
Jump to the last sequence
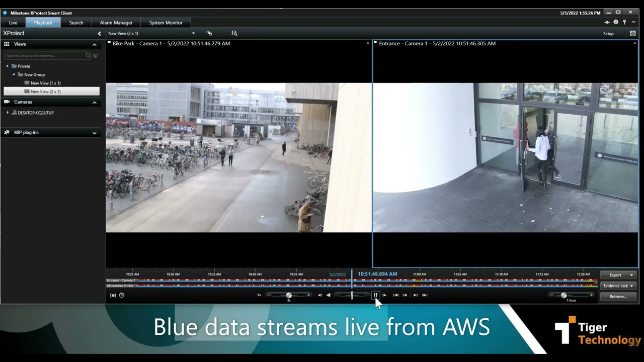[x=425, y=295]
